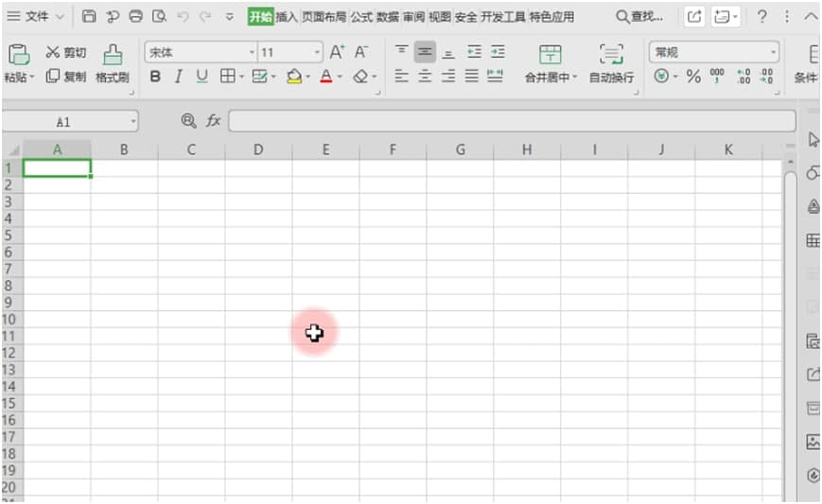Click the increase decimal places icon
This screenshot has width=822, height=504.
point(743,77)
